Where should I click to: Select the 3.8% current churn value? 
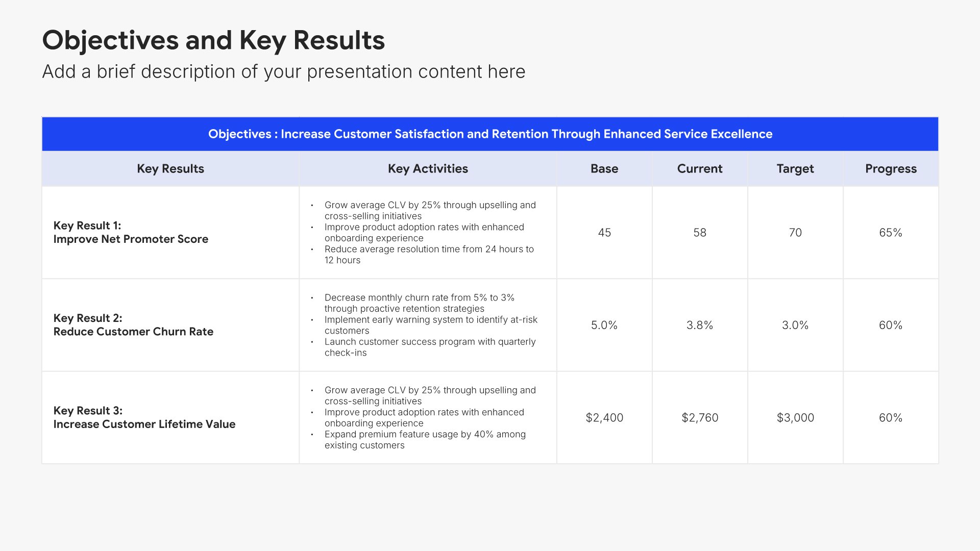[700, 325]
